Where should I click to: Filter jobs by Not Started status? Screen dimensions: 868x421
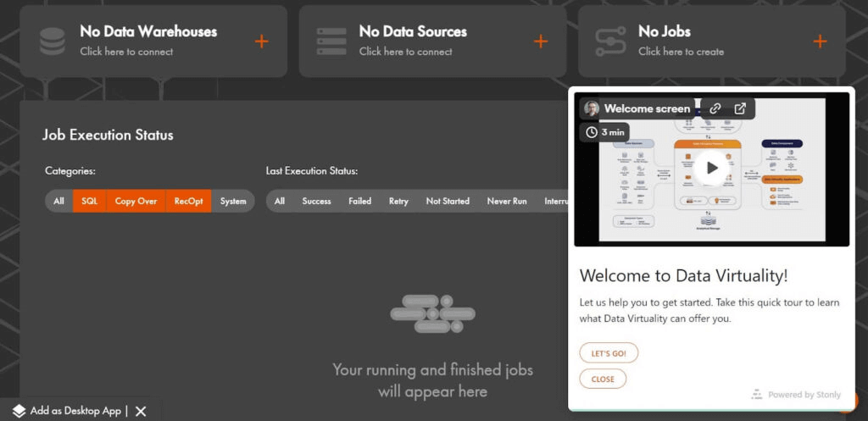(448, 201)
